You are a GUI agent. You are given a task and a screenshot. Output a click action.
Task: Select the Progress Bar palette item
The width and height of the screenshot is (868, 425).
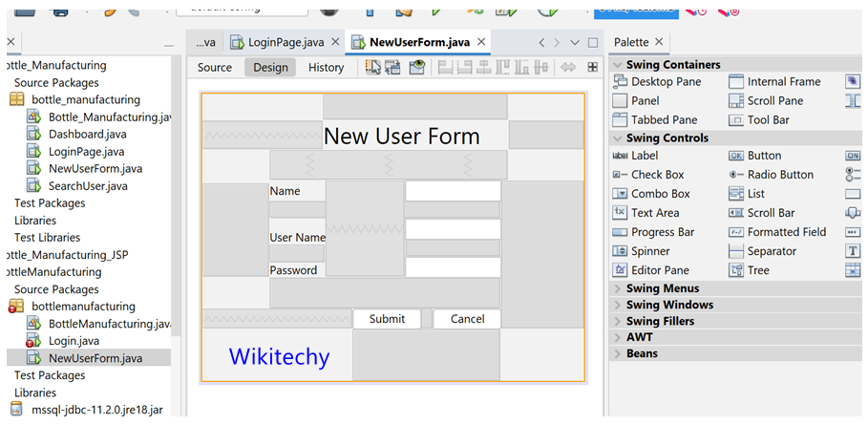pyautogui.click(x=662, y=232)
